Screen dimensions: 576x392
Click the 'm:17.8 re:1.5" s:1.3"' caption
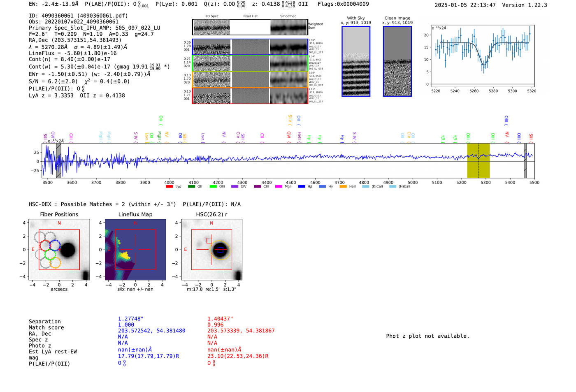tap(211, 289)
